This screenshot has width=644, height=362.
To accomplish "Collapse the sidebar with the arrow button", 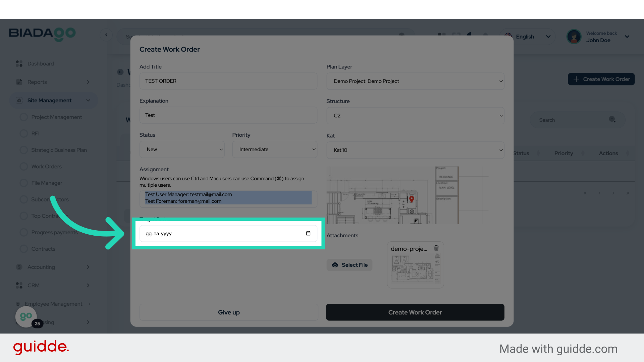I will click(x=106, y=35).
